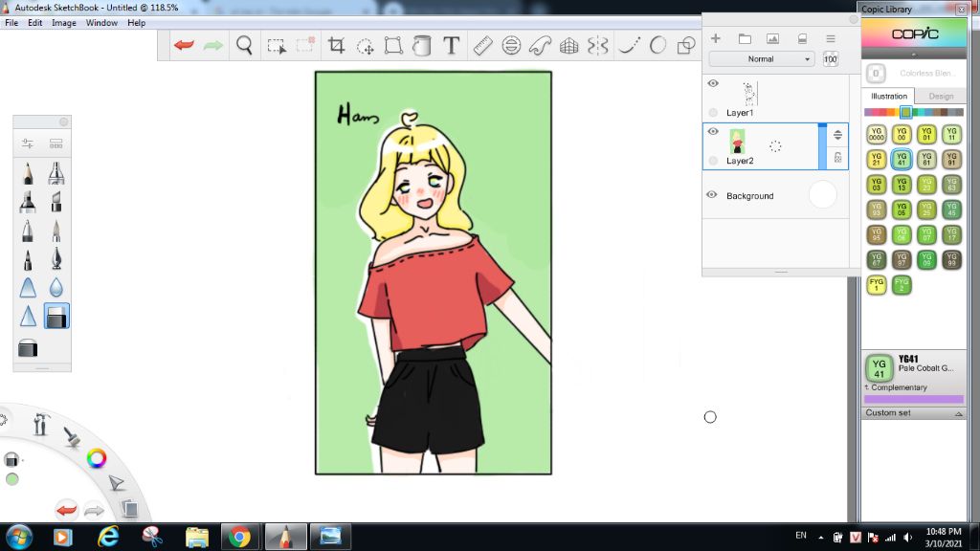Viewport: 980px width, 551px height.
Task: Select the Layer1 thumbnail
Action: tap(749, 93)
